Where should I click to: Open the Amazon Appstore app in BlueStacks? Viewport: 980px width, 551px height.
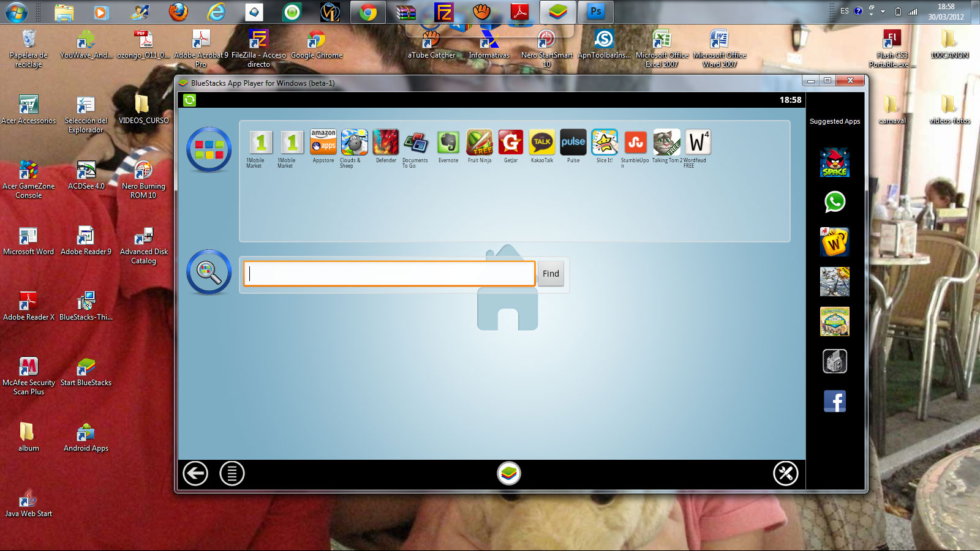(323, 142)
